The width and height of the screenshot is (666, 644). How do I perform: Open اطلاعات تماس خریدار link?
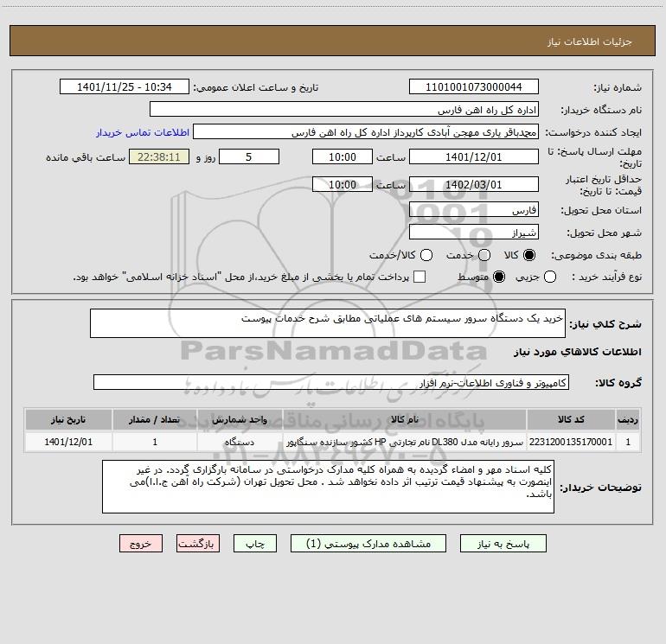(143, 132)
